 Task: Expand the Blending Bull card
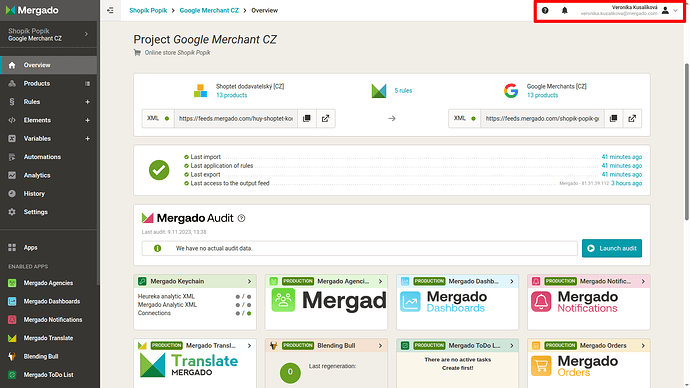pyautogui.click(x=380, y=346)
